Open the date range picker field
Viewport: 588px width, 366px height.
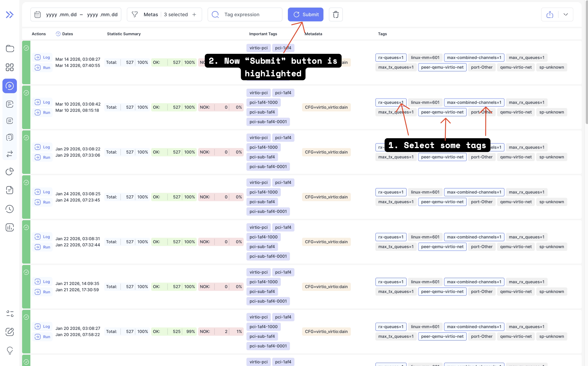click(76, 15)
